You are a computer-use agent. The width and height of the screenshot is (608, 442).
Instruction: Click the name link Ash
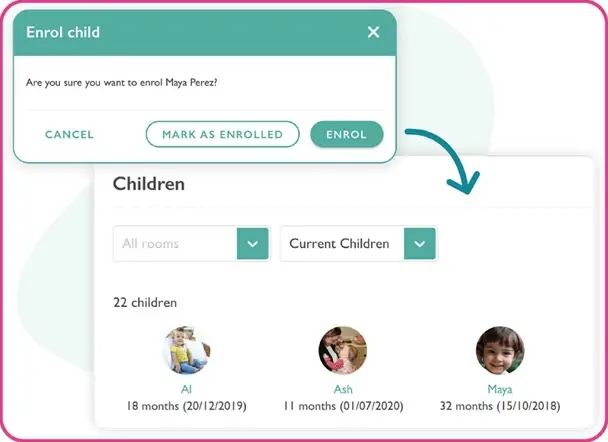(x=342, y=389)
